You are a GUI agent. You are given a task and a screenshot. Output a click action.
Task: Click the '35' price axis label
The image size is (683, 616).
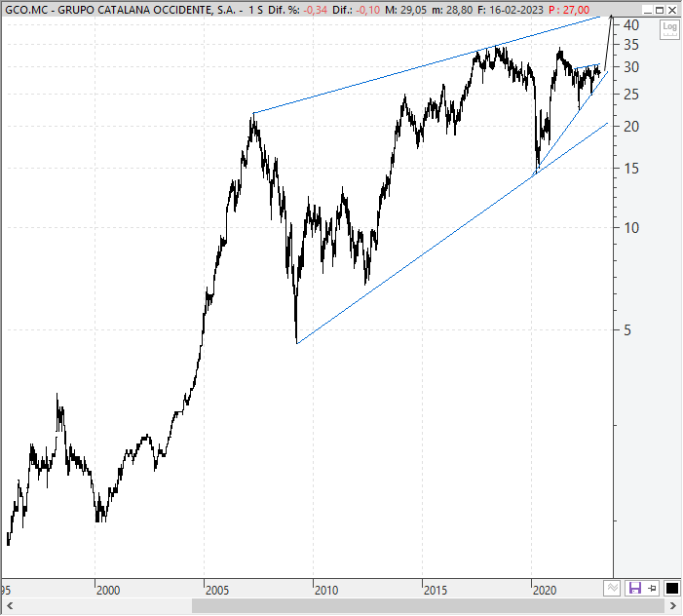click(630, 45)
